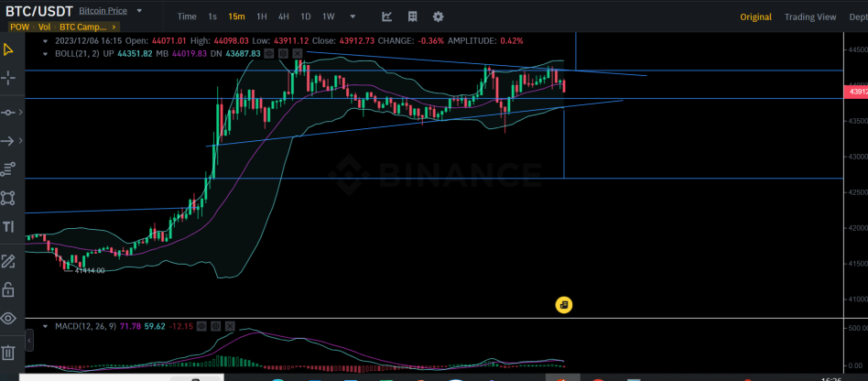Screen dimensions: 868x381
Task: Select the 4H interval
Action: click(x=284, y=16)
